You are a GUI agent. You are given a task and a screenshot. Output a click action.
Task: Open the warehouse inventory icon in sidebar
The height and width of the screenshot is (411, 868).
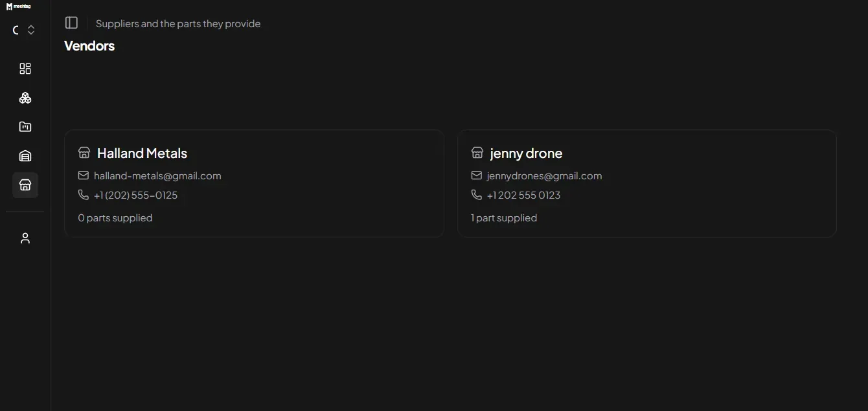click(x=25, y=156)
